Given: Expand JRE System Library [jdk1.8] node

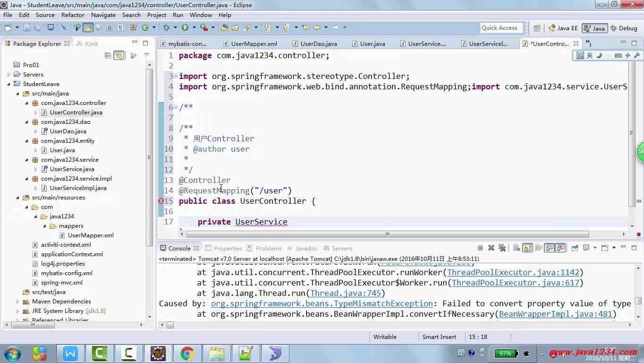Looking at the screenshot, I should 17,311.
